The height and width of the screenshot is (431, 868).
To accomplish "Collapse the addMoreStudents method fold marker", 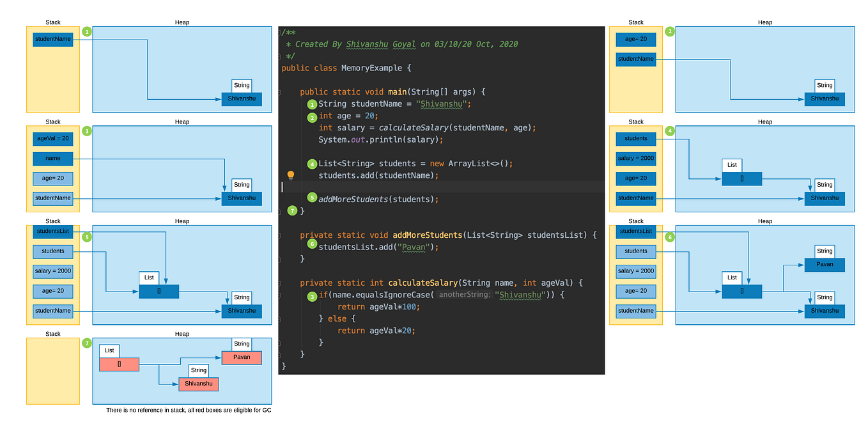I will pos(280,235).
